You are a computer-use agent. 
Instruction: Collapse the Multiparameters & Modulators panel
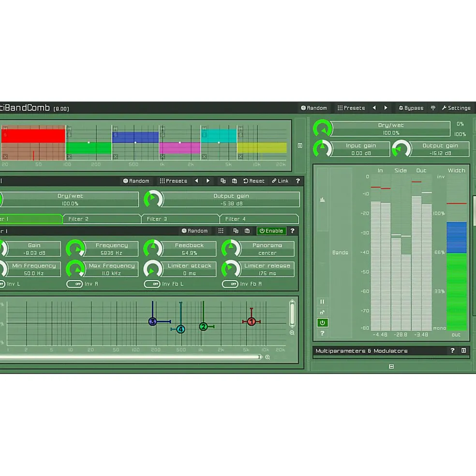[463, 351]
